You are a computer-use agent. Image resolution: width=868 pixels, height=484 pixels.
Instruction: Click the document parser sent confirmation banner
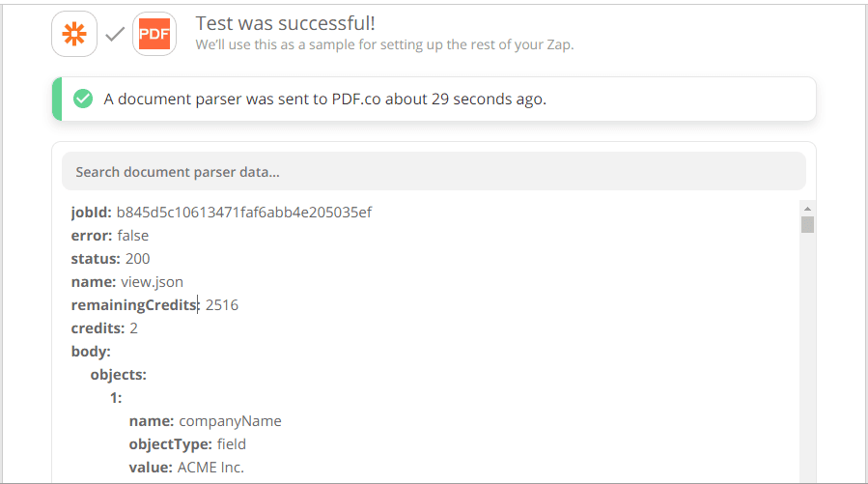[x=434, y=99]
